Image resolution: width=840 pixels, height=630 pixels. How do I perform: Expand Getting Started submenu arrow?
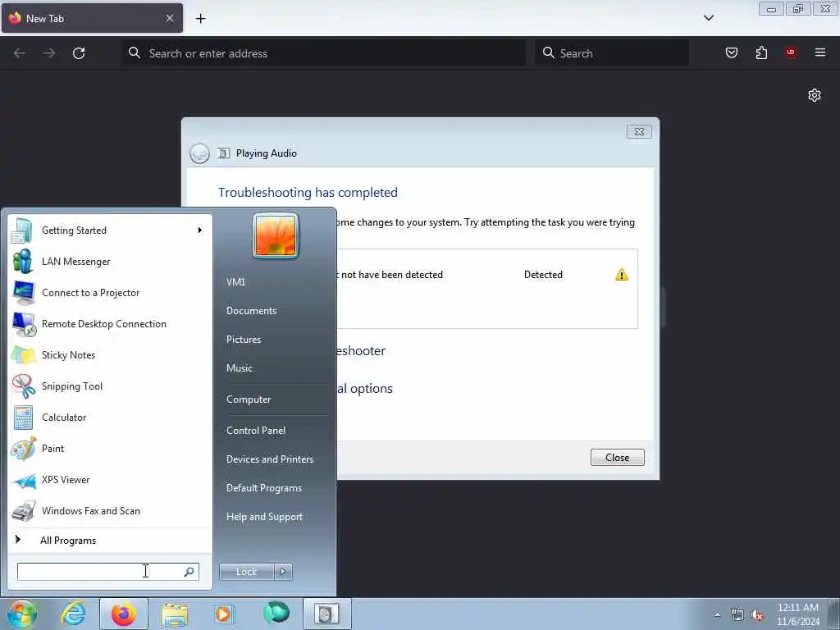(200, 231)
